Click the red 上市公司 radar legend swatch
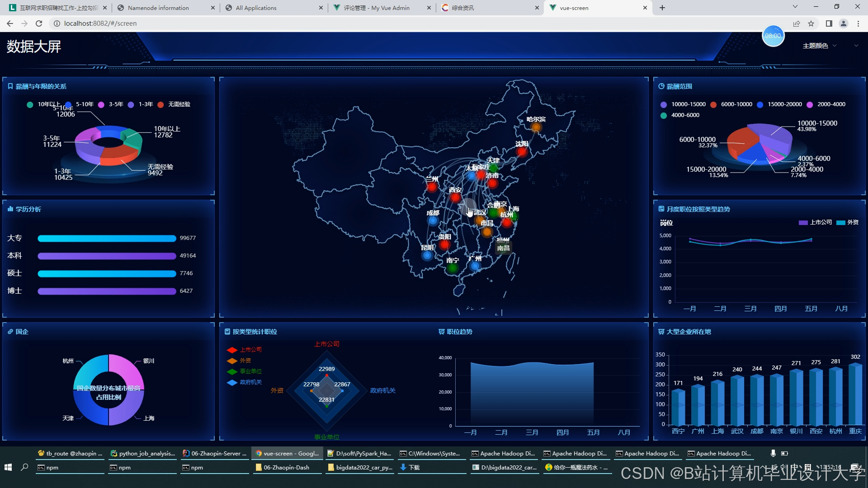The height and width of the screenshot is (488, 868). [x=232, y=350]
